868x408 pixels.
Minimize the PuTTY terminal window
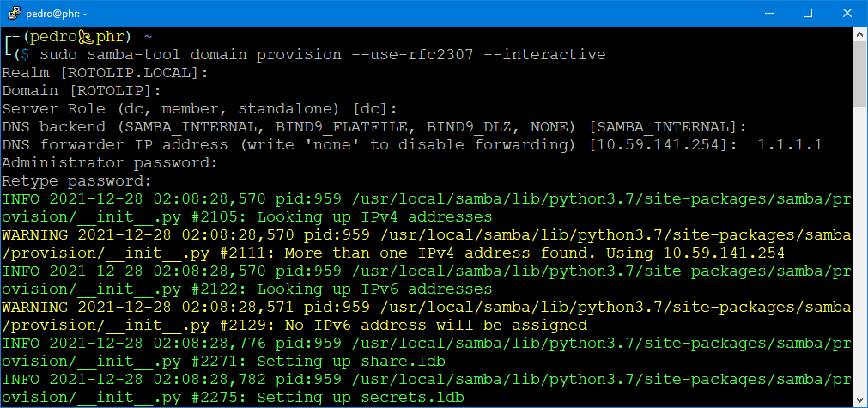coord(768,13)
